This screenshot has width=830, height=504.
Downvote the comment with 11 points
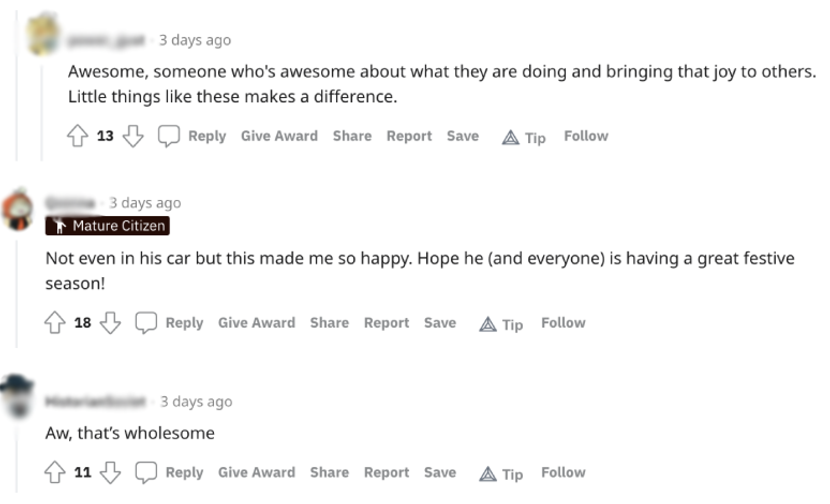(x=110, y=472)
